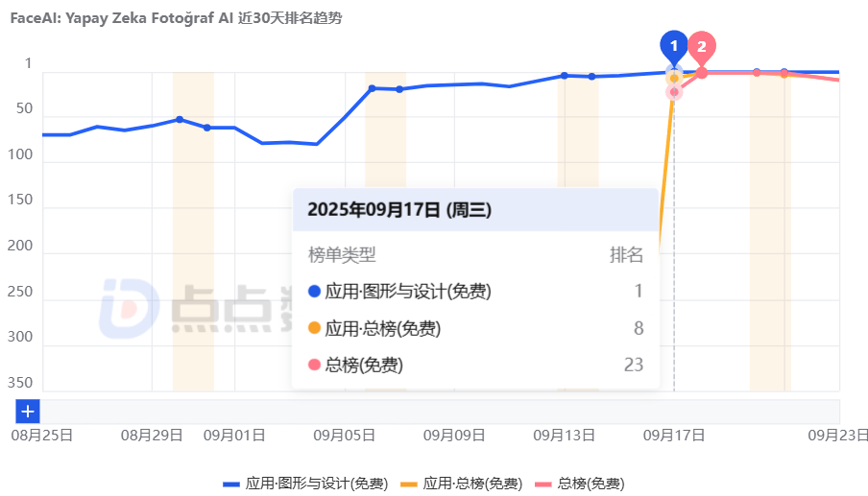
Task: Click the pink marker pin labeled 2
Action: pos(701,48)
